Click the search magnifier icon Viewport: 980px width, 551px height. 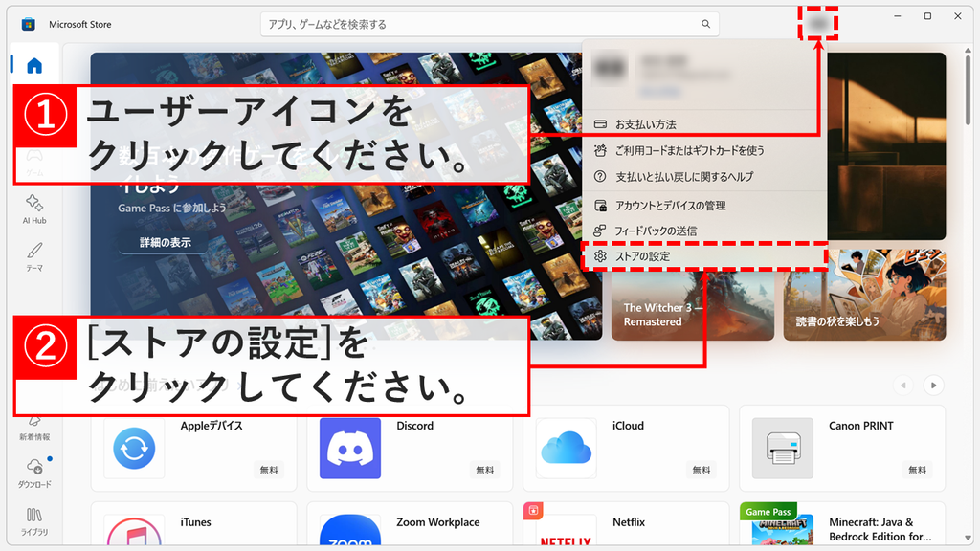(x=705, y=24)
